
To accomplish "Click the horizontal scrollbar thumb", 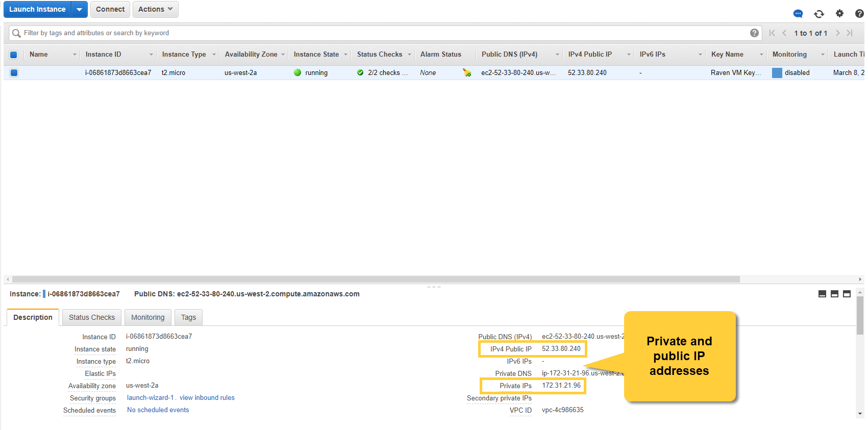I will click(x=376, y=279).
